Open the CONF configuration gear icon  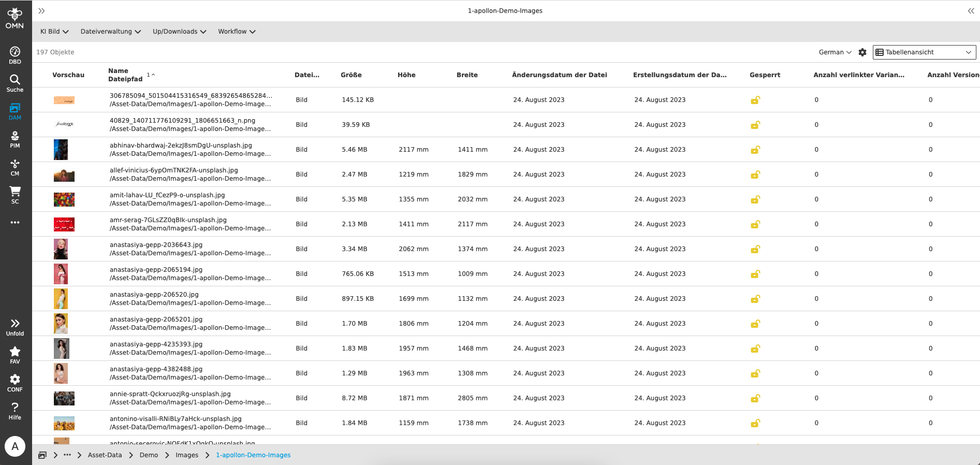pyautogui.click(x=15, y=383)
